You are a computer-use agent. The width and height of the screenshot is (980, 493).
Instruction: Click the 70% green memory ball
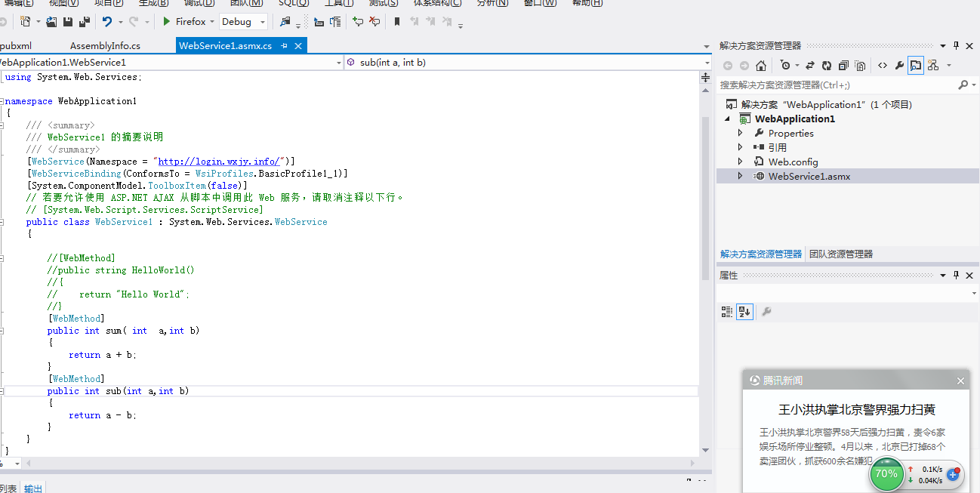click(x=886, y=474)
